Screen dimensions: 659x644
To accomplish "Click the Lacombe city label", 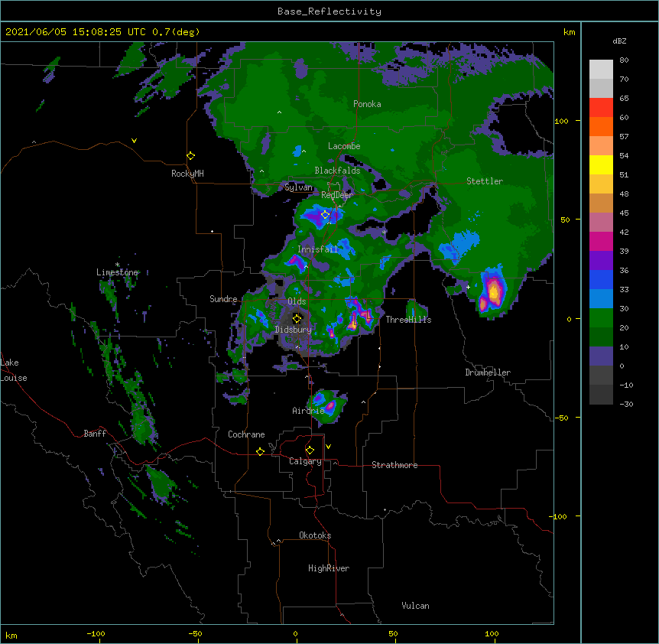I will tap(344, 146).
